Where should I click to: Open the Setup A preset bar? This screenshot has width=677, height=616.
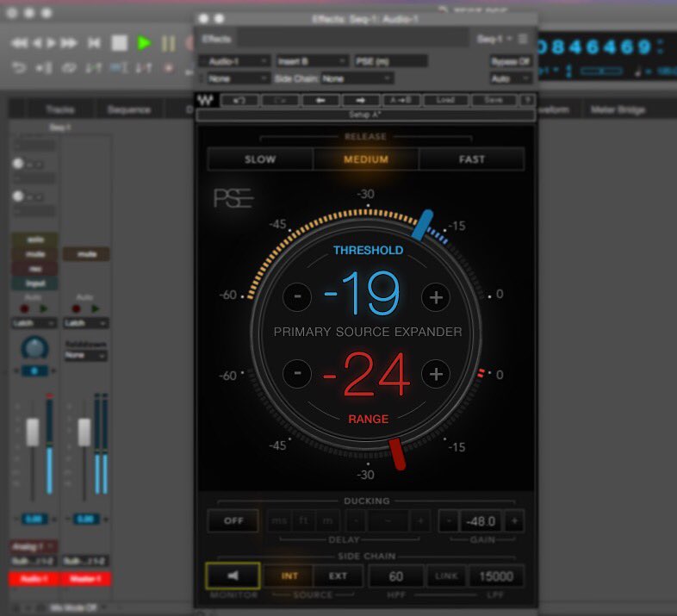[x=365, y=115]
